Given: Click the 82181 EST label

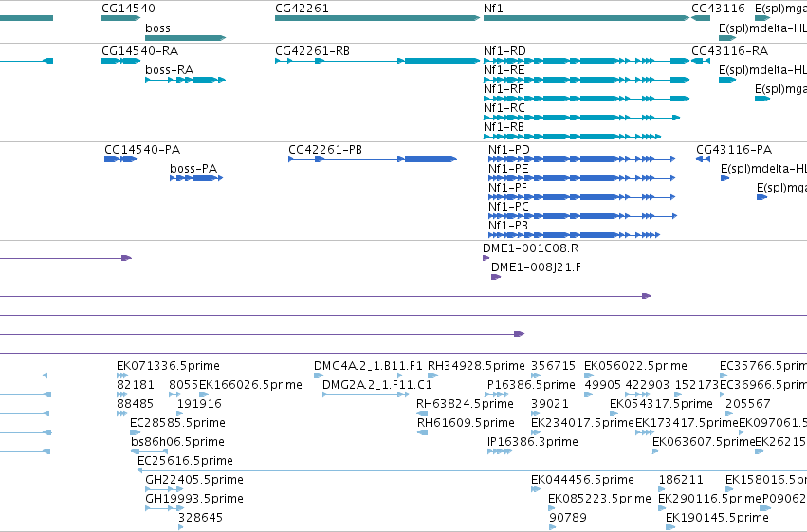Looking at the screenshot, I should [136, 385].
